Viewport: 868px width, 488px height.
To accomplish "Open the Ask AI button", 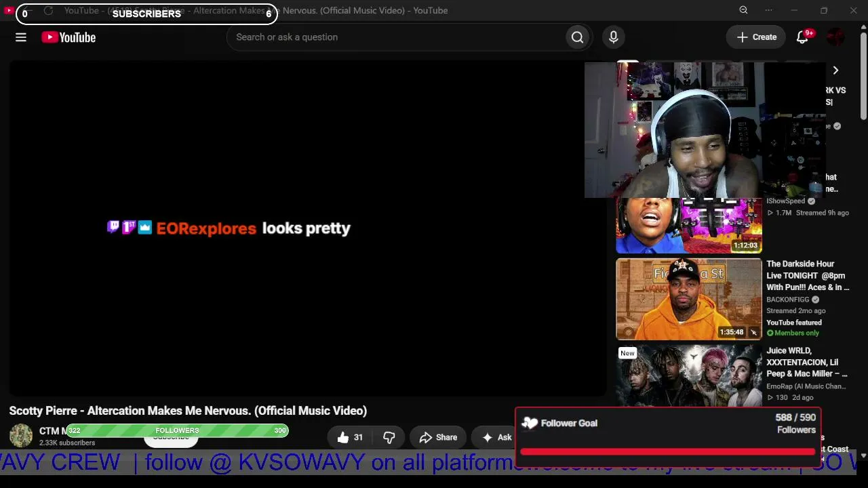I will click(x=496, y=437).
